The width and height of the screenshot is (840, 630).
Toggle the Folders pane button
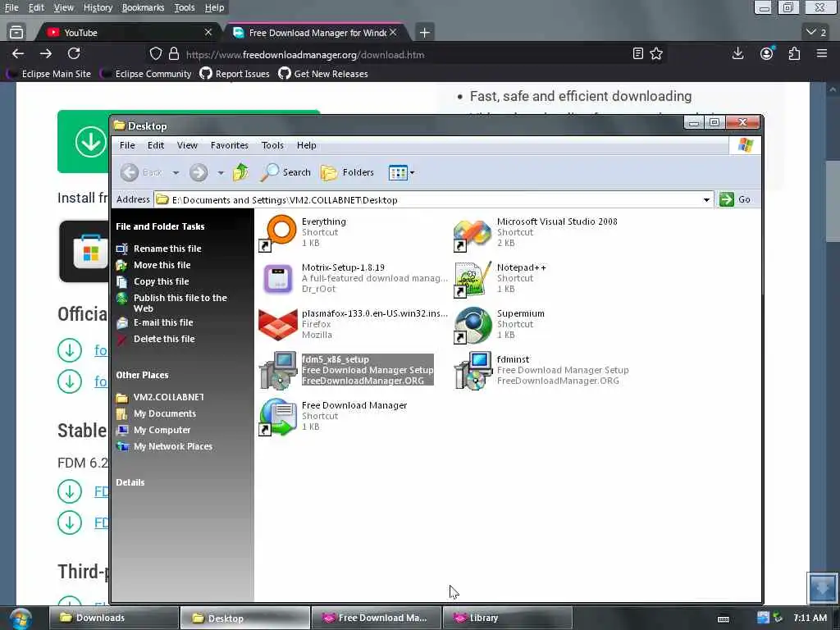click(347, 172)
